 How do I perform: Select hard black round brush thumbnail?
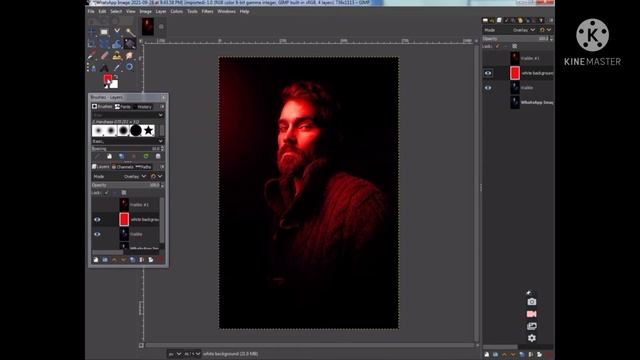tap(136, 130)
